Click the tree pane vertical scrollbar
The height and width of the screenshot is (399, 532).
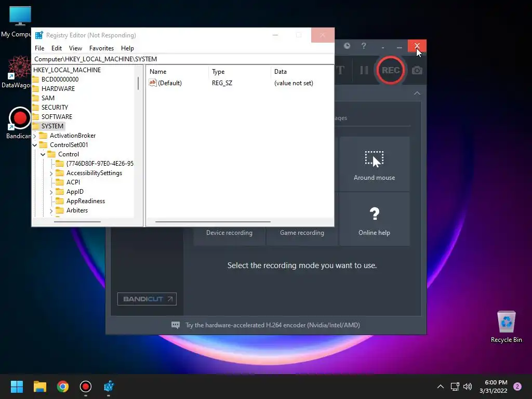(x=138, y=83)
